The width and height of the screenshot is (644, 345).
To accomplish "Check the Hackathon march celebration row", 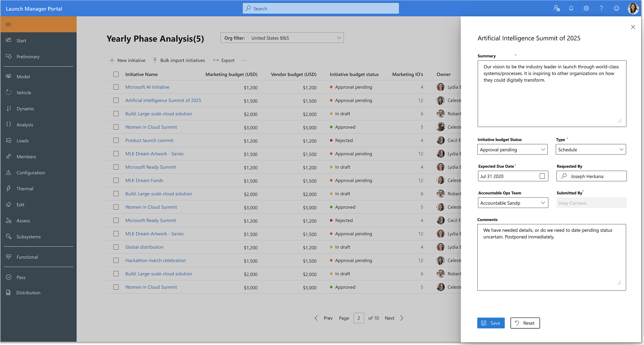I will click(116, 260).
